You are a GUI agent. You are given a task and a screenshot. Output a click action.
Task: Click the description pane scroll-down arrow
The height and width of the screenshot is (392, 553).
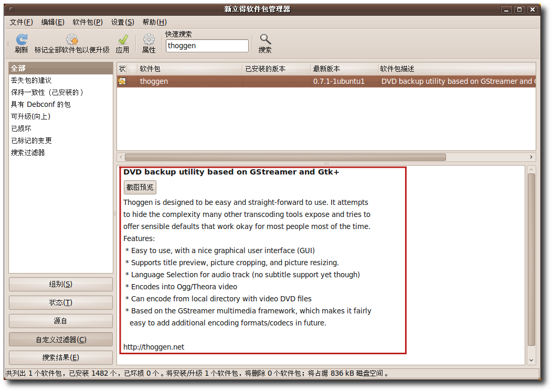click(531, 361)
